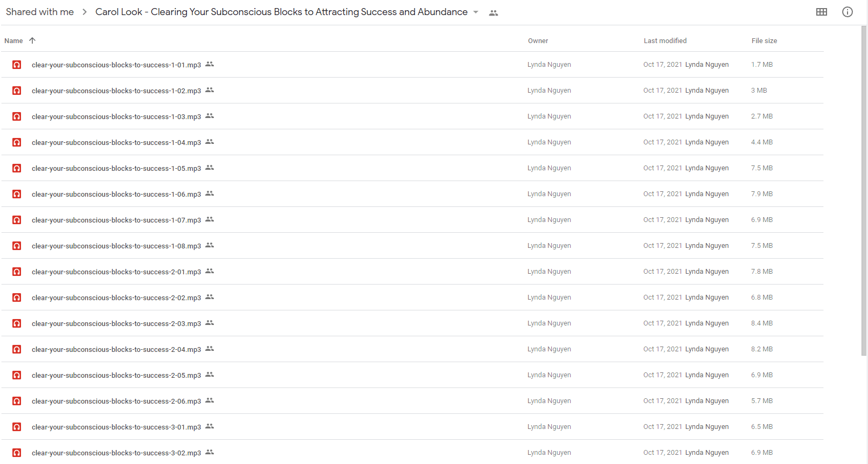Select the audio icon of file 1-06.mp3
This screenshot has height=464, width=868.
click(x=17, y=194)
